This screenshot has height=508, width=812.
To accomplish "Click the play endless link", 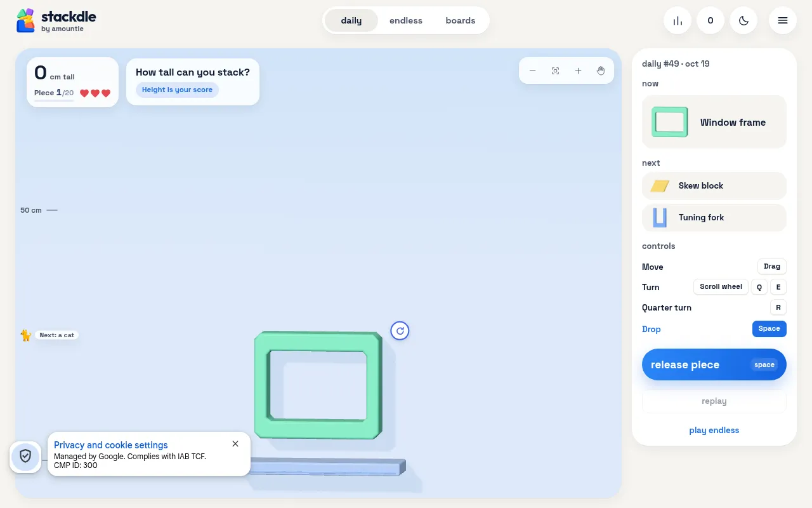I will coord(714,431).
